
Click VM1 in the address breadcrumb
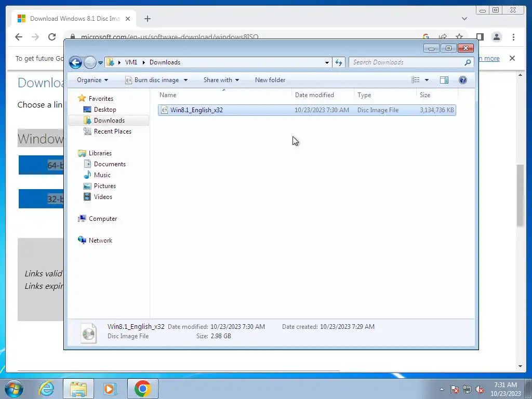(x=131, y=62)
